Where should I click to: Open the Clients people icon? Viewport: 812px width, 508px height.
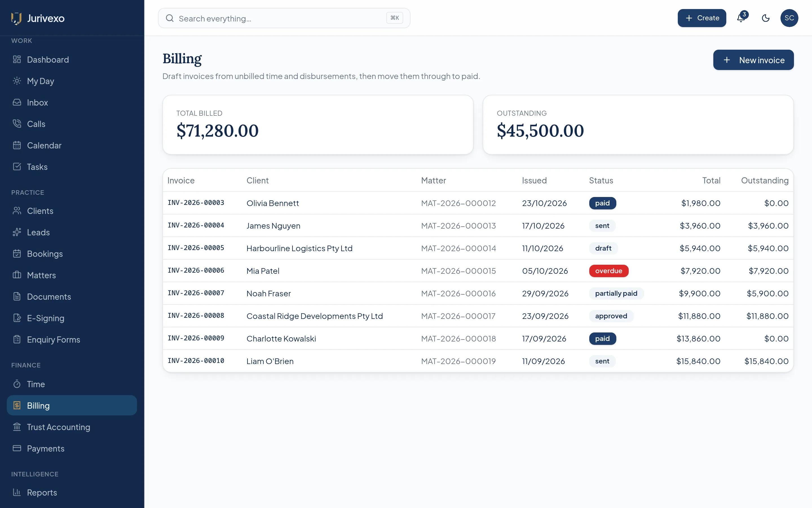click(x=17, y=211)
